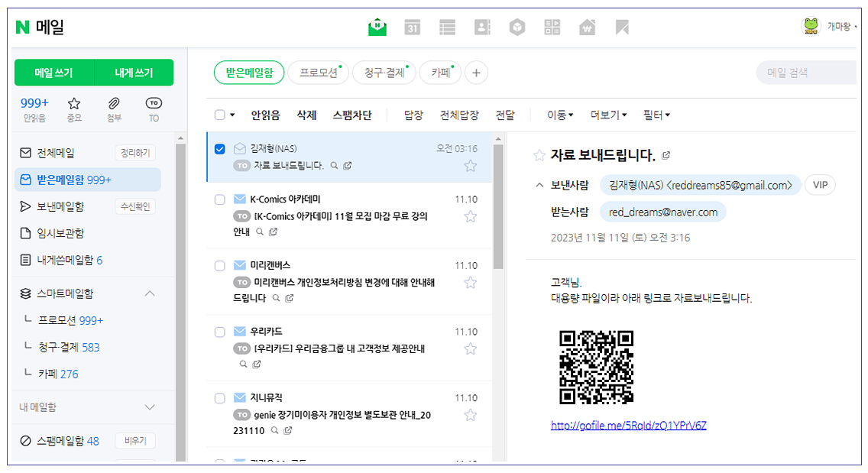Viewport: 868px width, 473px height.
Task: Switch to the 받은메일함 tab
Action: click(x=249, y=73)
